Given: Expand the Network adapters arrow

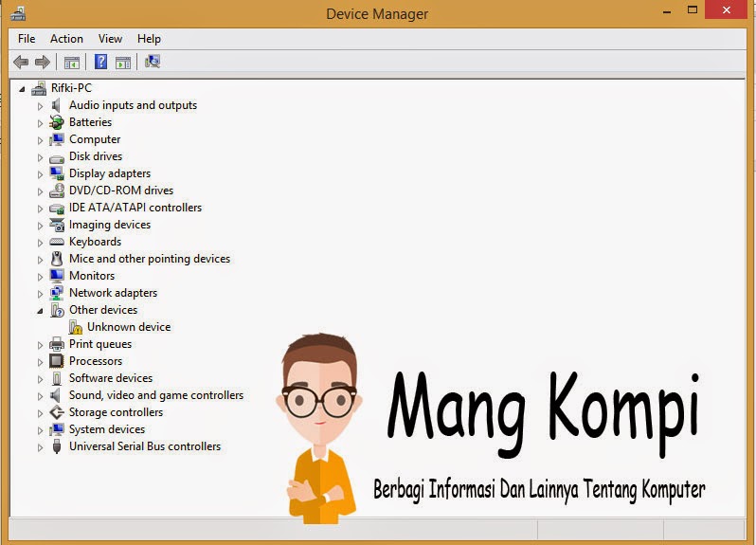Looking at the screenshot, I should click(x=40, y=294).
